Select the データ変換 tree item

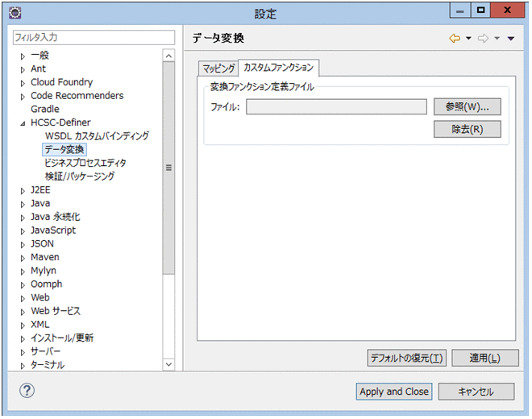(x=64, y=149)
